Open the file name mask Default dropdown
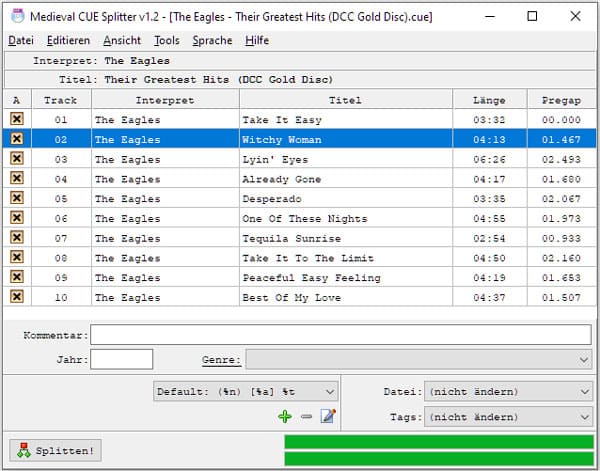The height and width of the screenshot is (471, 600). click(246, 391)
